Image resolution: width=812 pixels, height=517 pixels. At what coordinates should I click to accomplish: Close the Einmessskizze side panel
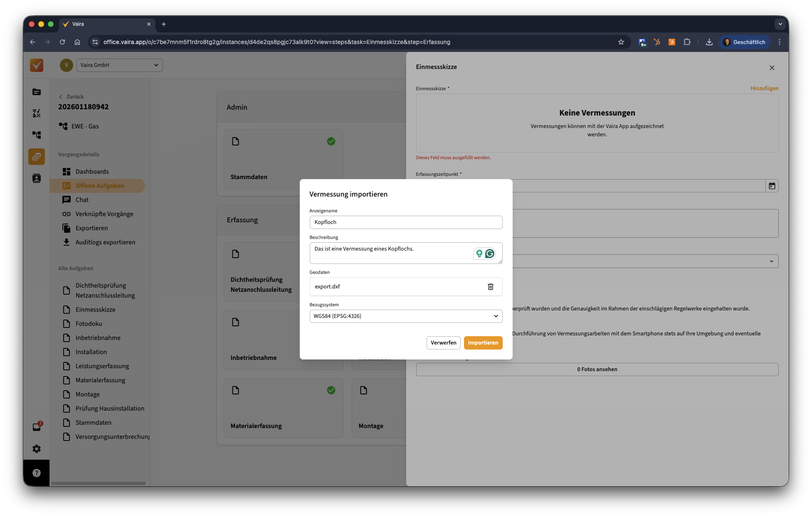772,68
